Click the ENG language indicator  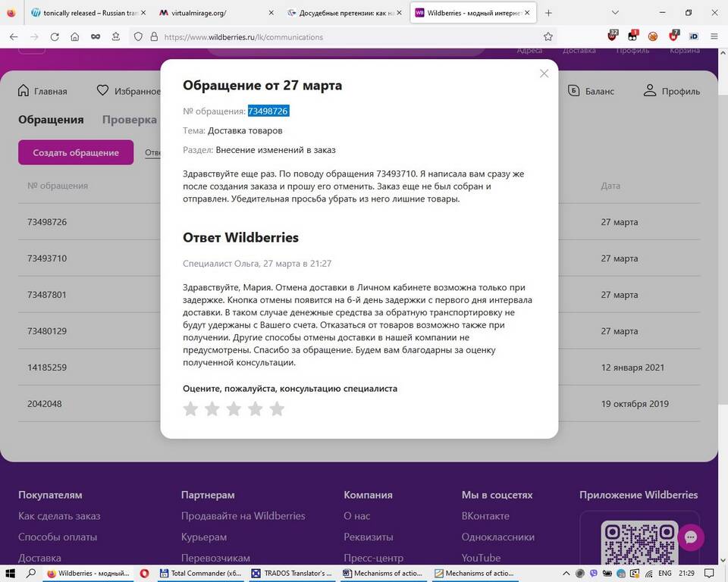coord(665,573)
